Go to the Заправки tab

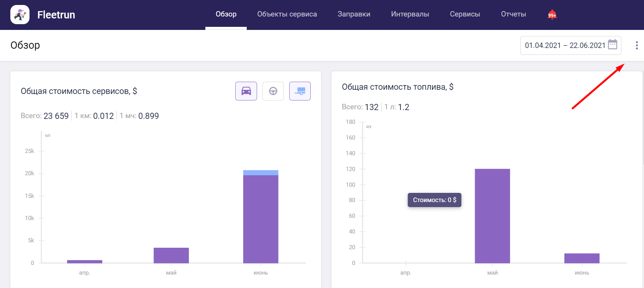[x=354, y=14]
